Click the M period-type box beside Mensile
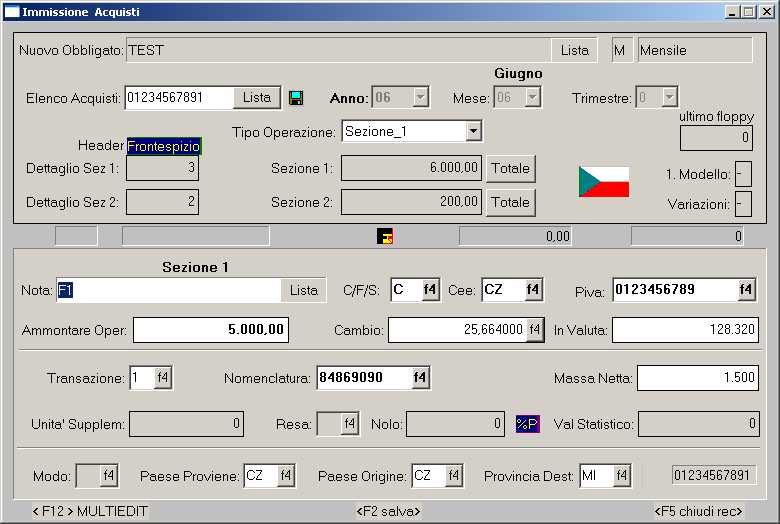 (x=622, y=50)
